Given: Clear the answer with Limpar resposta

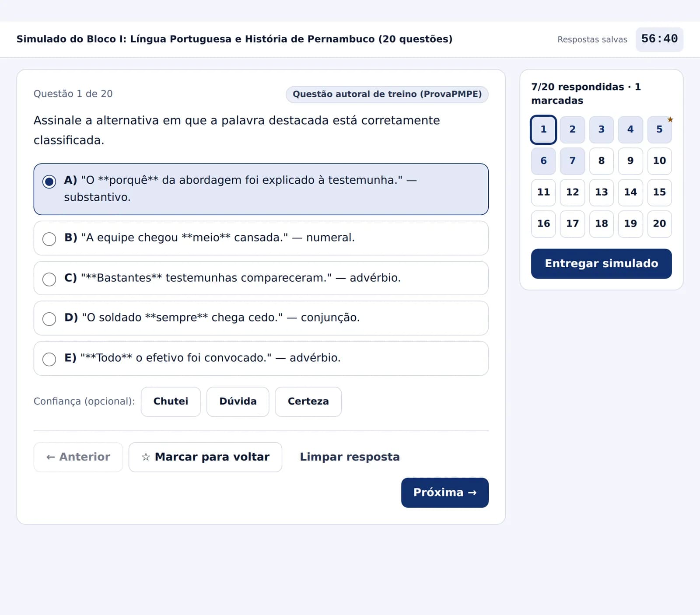Looking at the screenshot, I should (x=350, y=457).
